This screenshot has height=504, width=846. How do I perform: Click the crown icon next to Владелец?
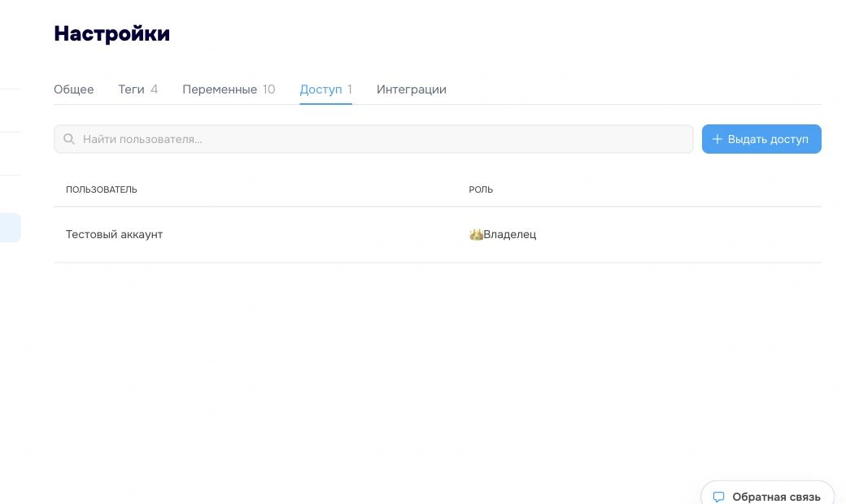(x=476, y=234)
